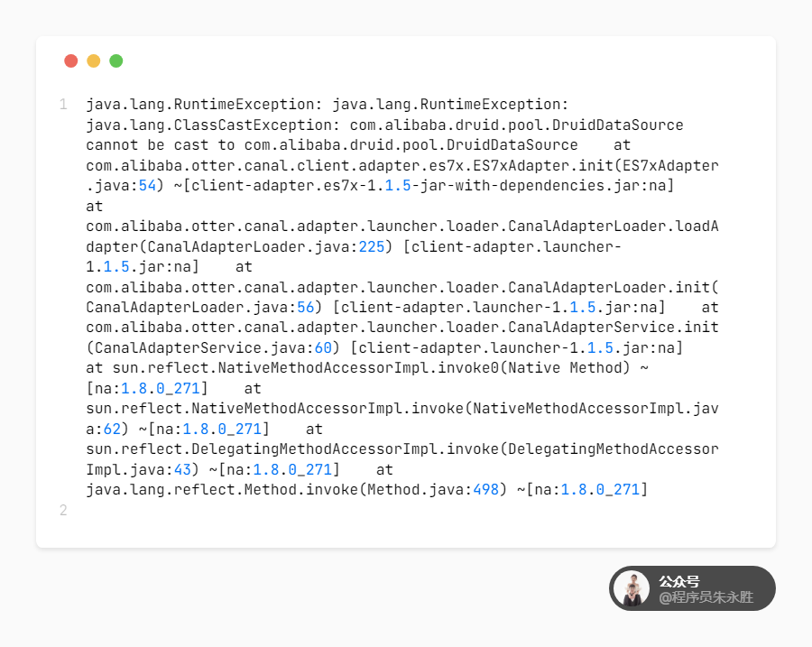Click the @程序员朱永胜 handle text
This screenshot has width=812, height=647.
[x=706, y=597]
